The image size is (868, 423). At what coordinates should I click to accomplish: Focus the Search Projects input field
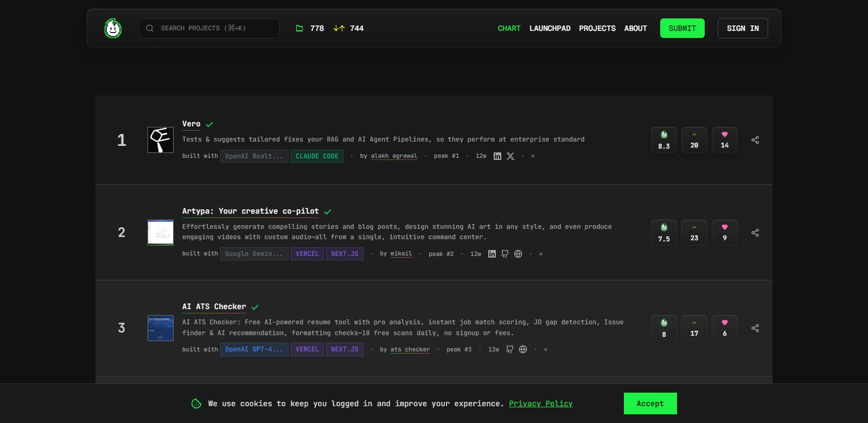click(209, 28)
